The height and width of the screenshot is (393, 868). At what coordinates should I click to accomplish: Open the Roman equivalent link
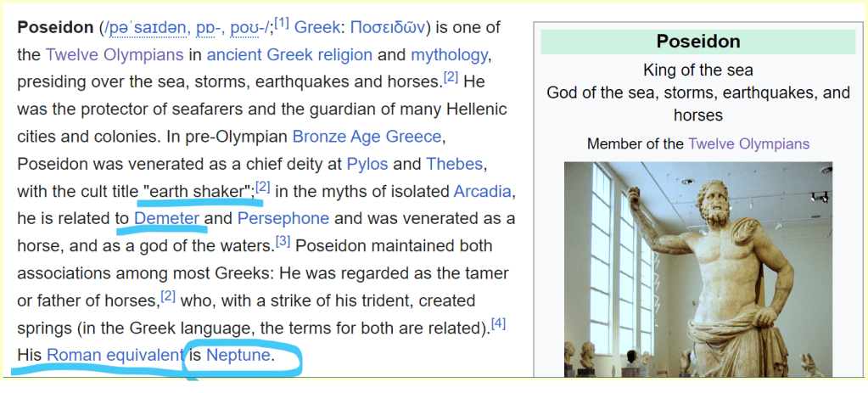tap(115, 355)
